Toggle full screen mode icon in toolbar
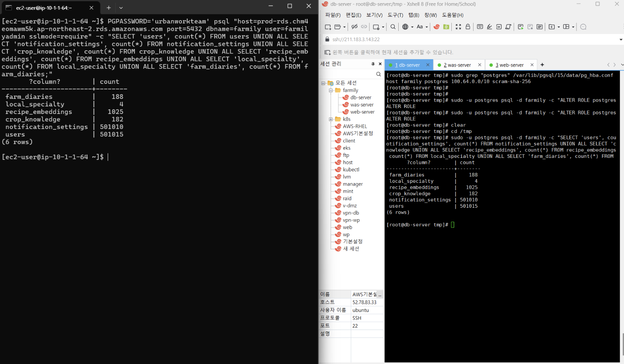This screenshot has width=624, height=364. pos(458,27)
